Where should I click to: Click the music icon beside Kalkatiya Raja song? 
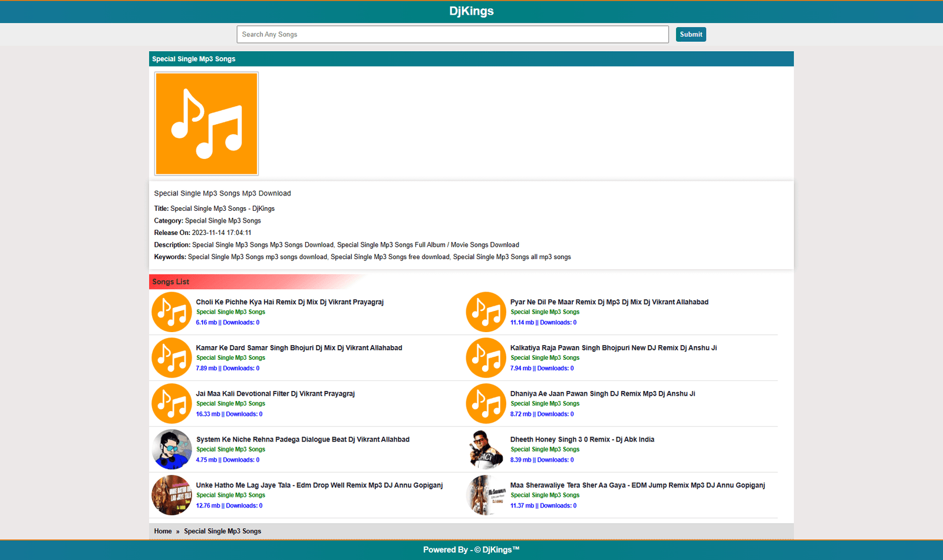(x=486, y=358)
